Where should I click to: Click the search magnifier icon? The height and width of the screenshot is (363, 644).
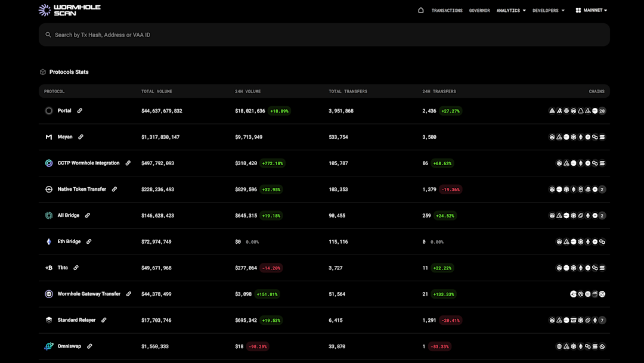48,35
